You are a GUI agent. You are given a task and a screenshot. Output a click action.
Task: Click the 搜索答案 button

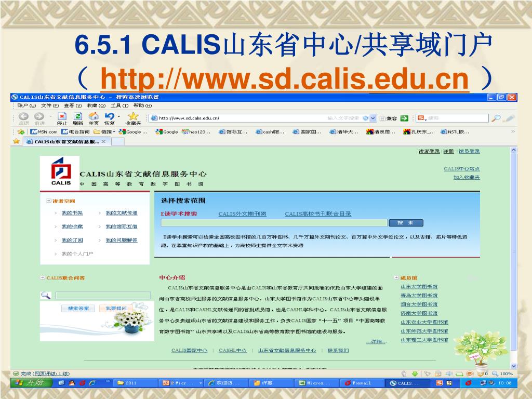click(78, 308)
